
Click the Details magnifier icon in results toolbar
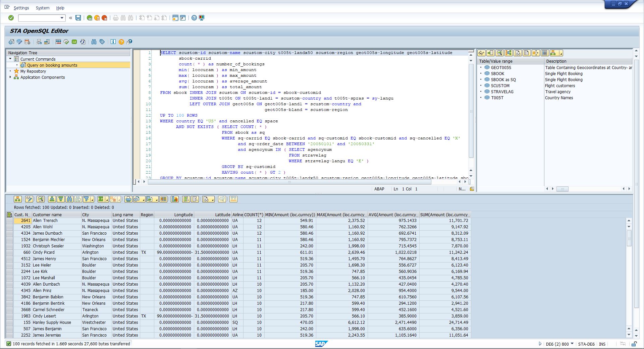(41, 199)
